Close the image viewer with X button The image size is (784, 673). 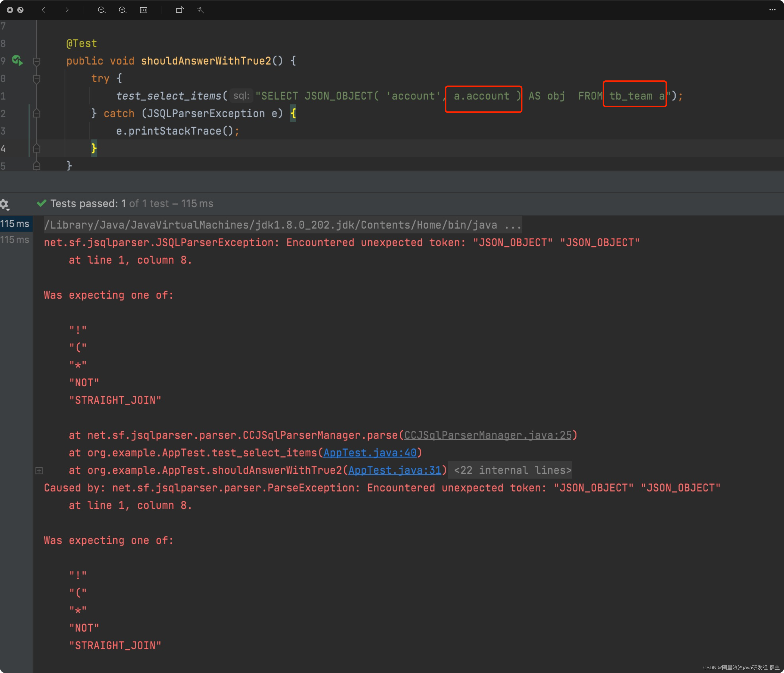click(x=10, y=10)
